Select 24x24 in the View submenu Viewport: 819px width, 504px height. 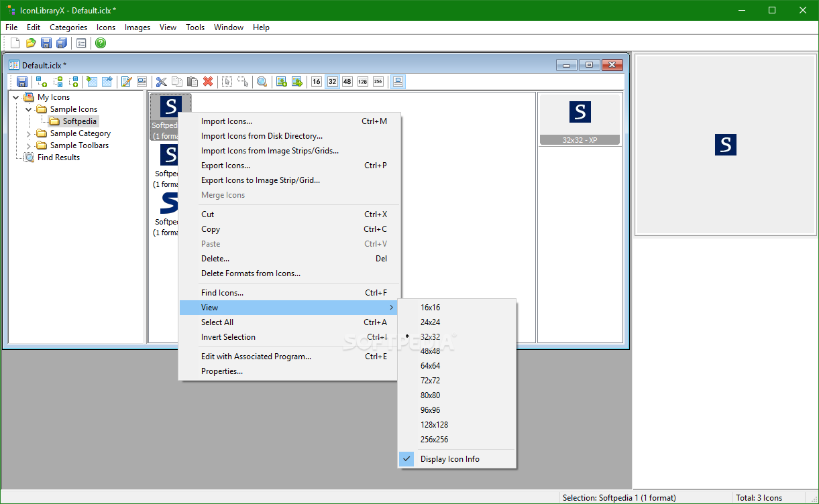[x=457, y=322]
